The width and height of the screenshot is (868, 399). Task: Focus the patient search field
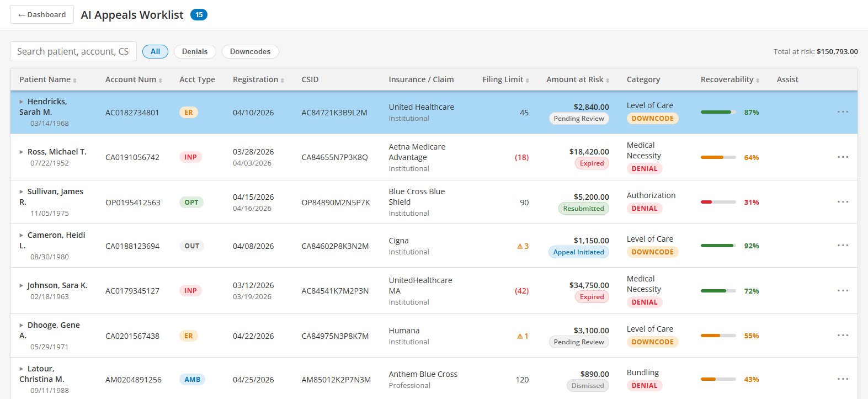point(73,51)
